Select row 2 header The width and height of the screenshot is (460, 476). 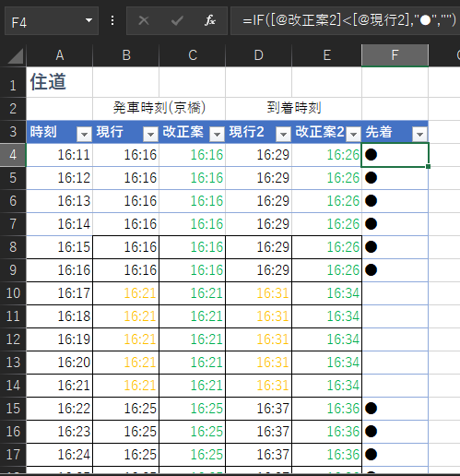pyautogui.click(x=13, y=109)
